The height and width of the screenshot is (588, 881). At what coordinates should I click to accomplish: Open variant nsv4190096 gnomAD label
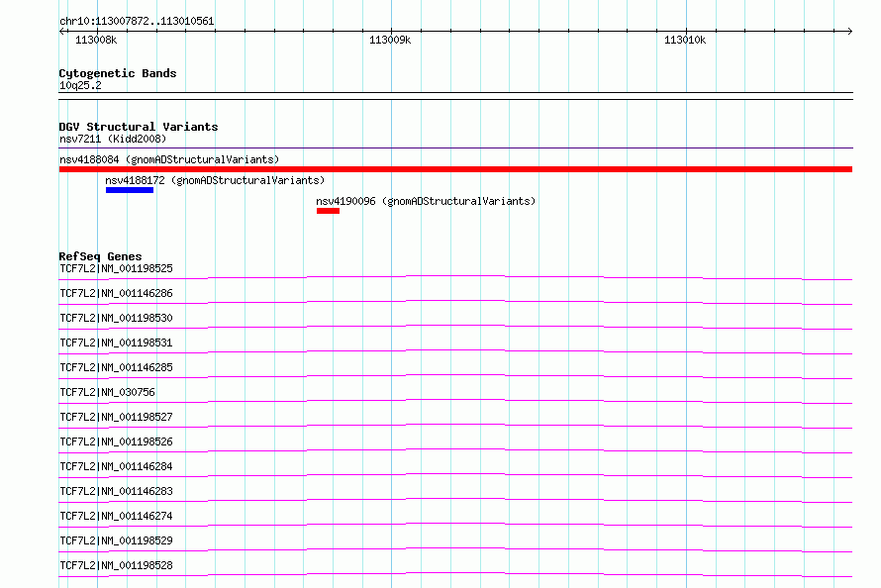pyautogui.click(x=426, y=201)
